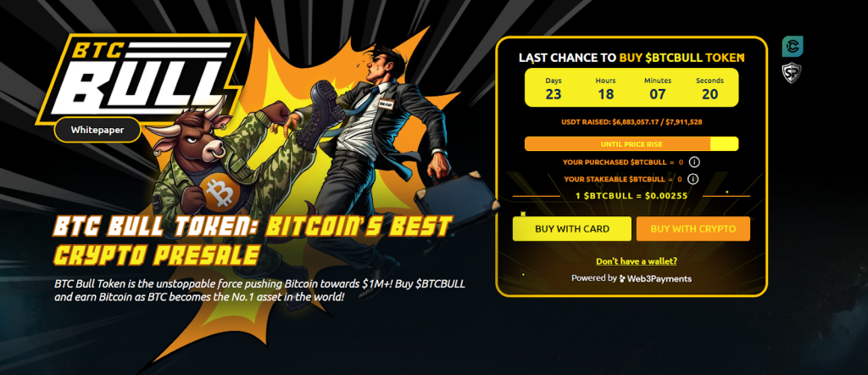
Task: Click the 1 $BTCBULL price line
Action: (x=632, y=195)
